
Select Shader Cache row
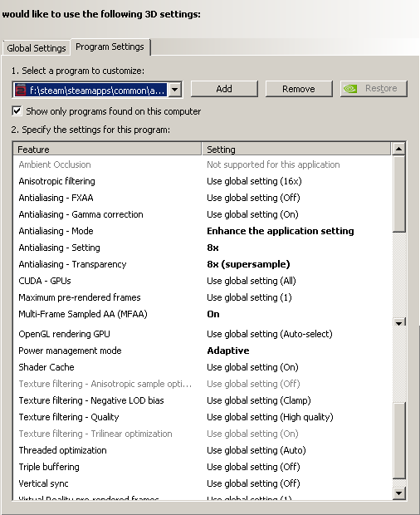[203, 367]
